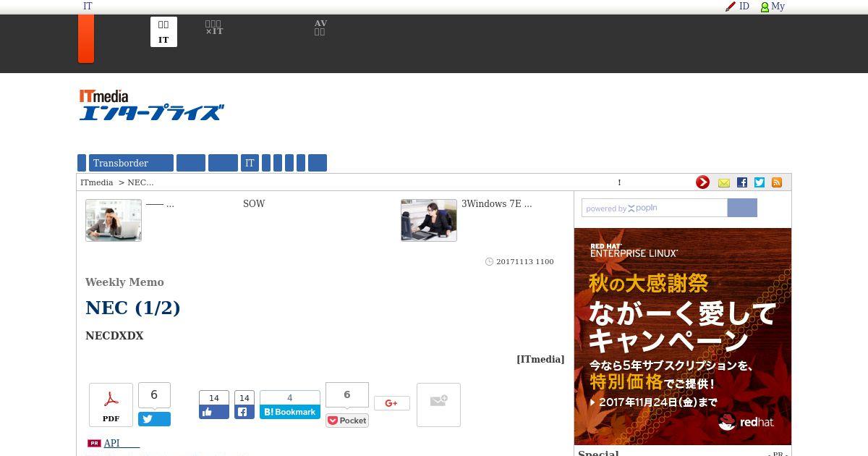This screenshot has height=456, width=868.
Task: Open the 3Windows 7E related article link
Action: [x=497, y=204]
